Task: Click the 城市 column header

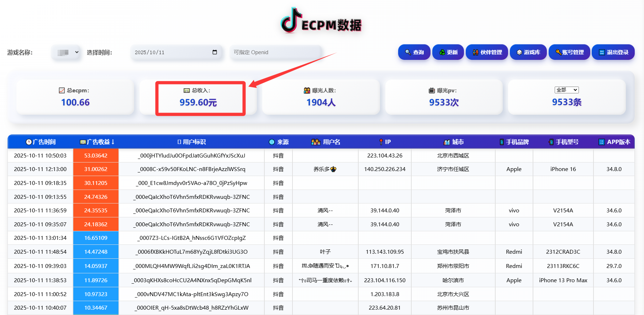Action: point(453,142)
